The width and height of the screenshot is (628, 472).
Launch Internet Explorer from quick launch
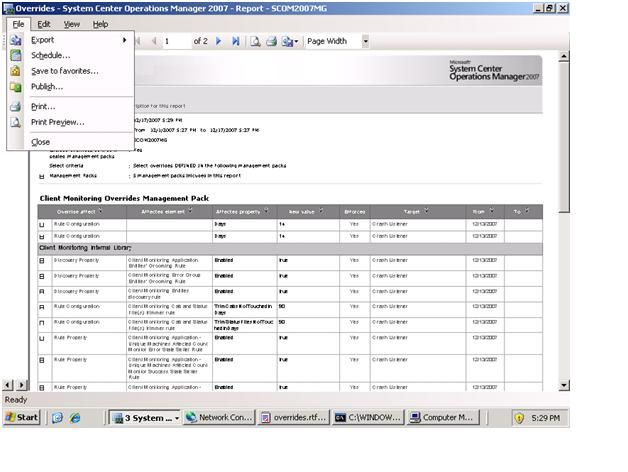point(75,418)
